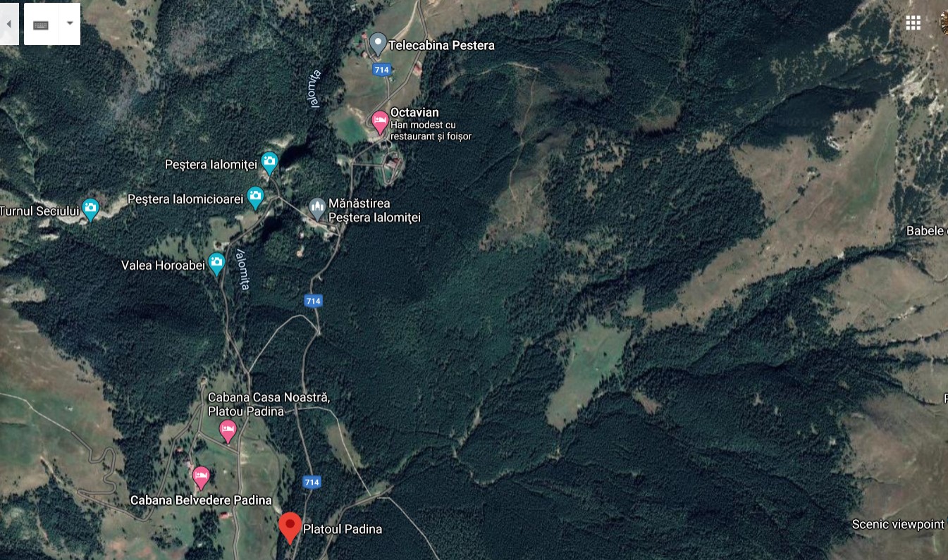Collapse the side panel with left arrow
The width and height of the screenshot is (948, 560).
click(9, 24)
